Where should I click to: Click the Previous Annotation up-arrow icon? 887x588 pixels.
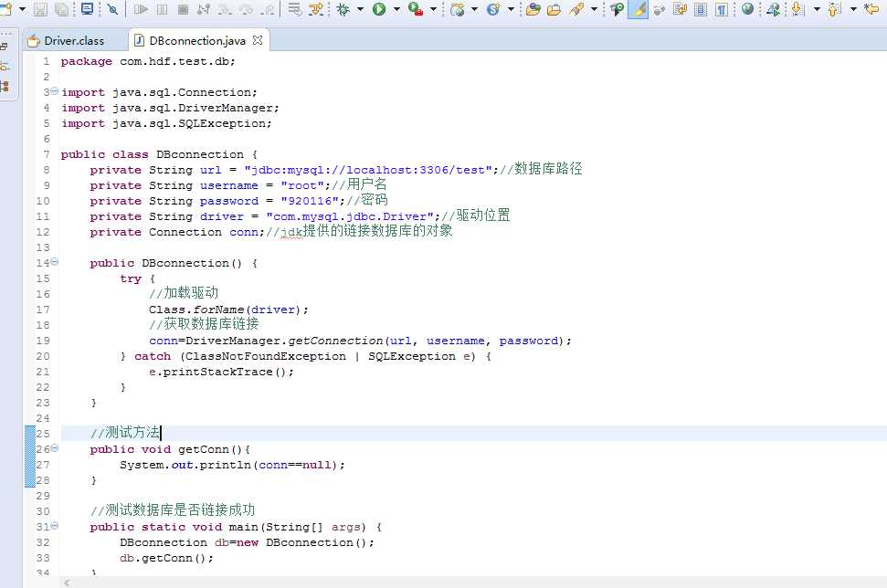(x=834, y=9)
